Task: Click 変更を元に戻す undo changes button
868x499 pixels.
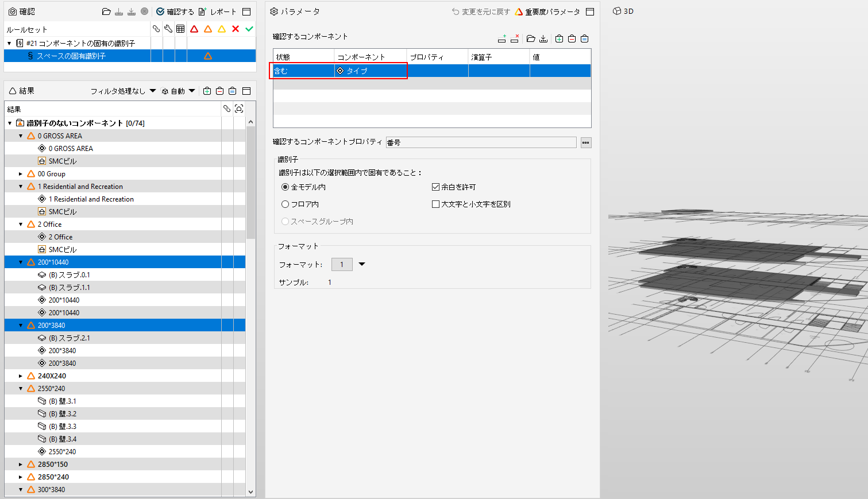Action: click(x=481, y=11)
